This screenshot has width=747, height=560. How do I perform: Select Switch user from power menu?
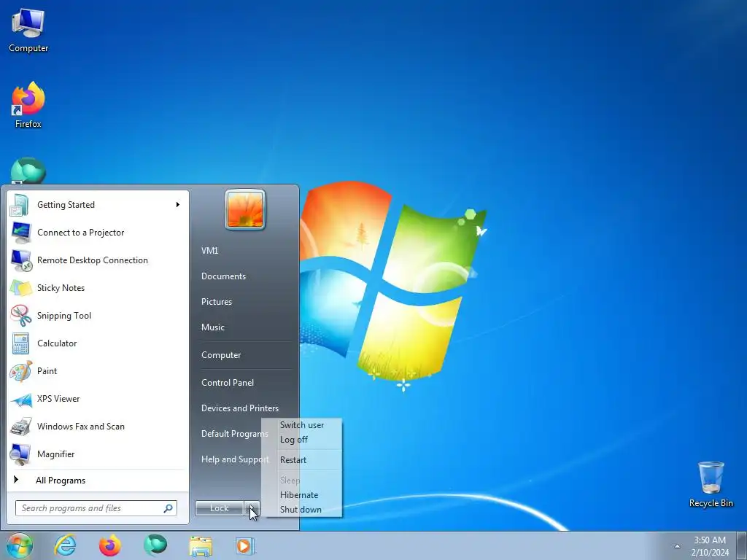click(302, 425)
